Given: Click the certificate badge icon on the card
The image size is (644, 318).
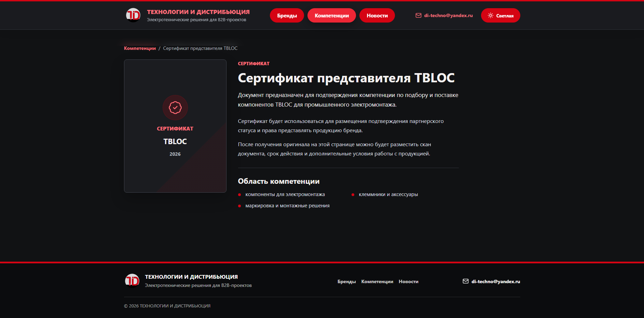Looking at the screenshot, I should coord(175,108).
